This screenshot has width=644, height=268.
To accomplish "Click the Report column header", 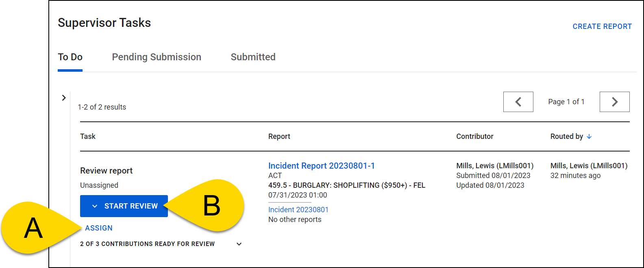I will (x=279, y=136).
